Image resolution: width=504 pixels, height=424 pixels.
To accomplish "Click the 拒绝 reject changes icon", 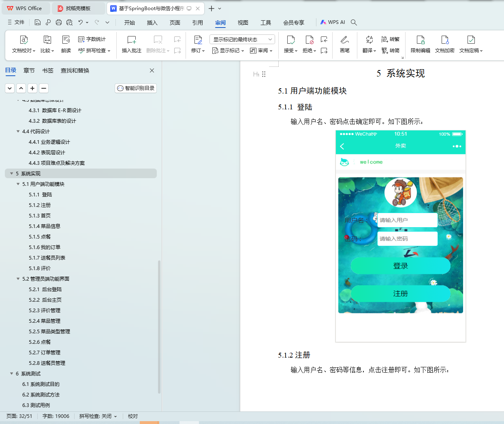I will pyautogui.click(x=310, y=40).
